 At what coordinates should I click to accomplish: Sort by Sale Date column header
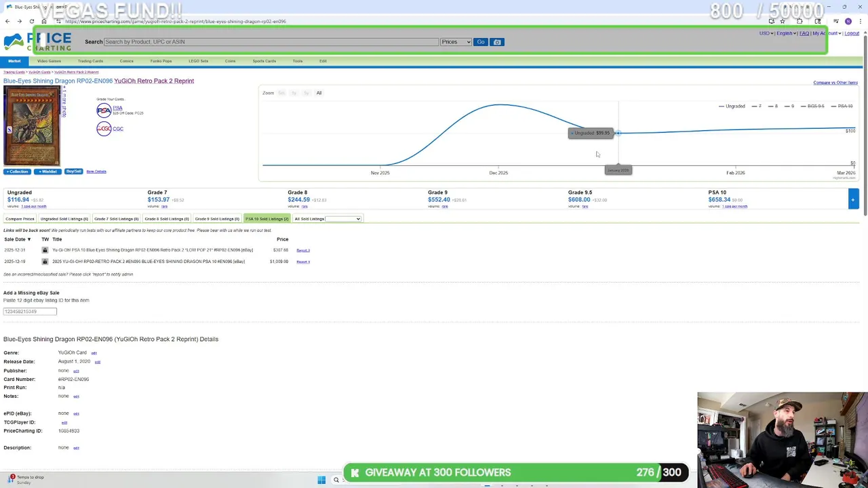pos(17,239)
